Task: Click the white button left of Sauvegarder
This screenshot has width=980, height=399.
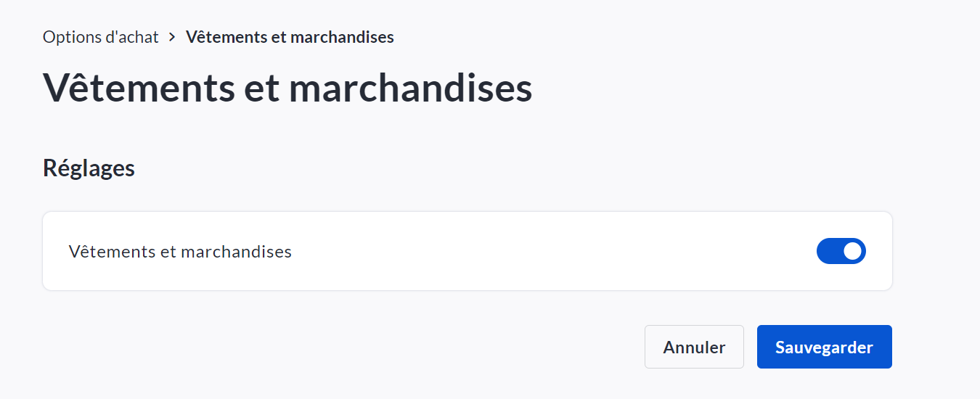Action: click(694, 347)
